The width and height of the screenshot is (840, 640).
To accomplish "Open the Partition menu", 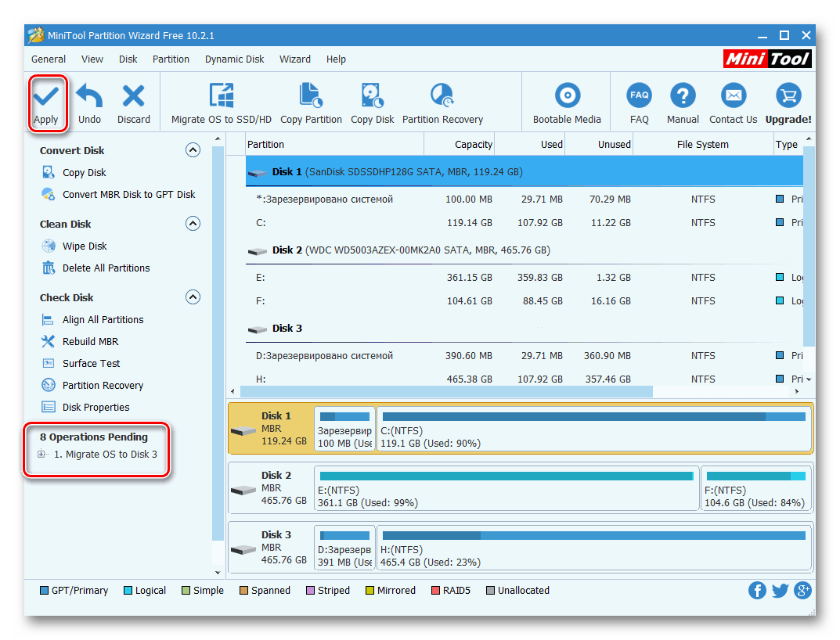I will coord(171,59).
